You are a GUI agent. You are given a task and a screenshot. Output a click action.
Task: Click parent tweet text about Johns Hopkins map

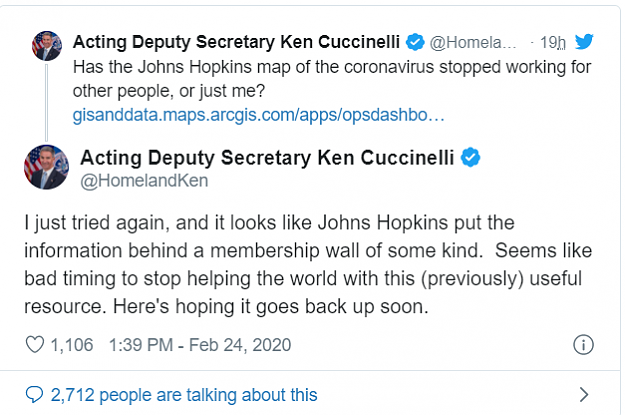pos(332,79)
